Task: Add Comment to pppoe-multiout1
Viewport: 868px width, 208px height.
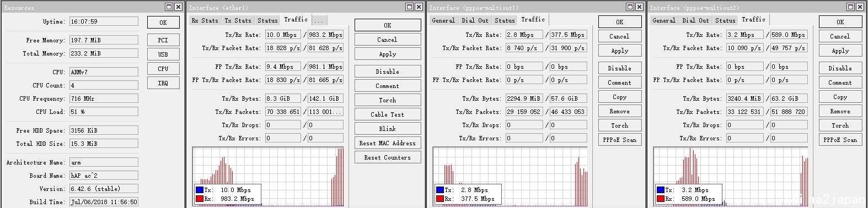Action: tap(619, 83)
